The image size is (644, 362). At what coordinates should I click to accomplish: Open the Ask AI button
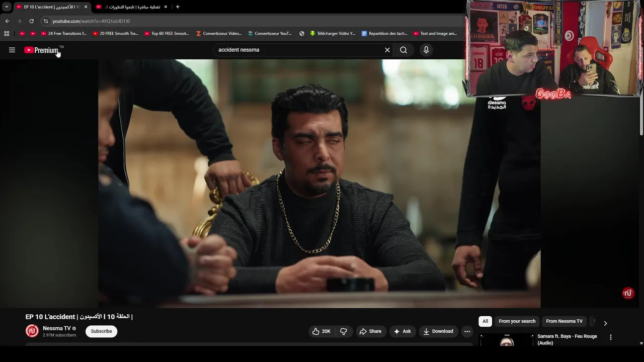[403, 331]
